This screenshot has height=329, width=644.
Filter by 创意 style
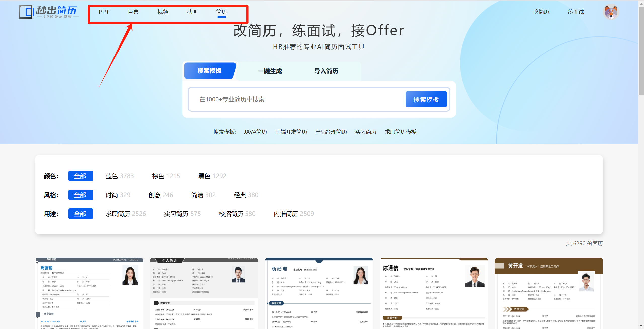point(161,195)
